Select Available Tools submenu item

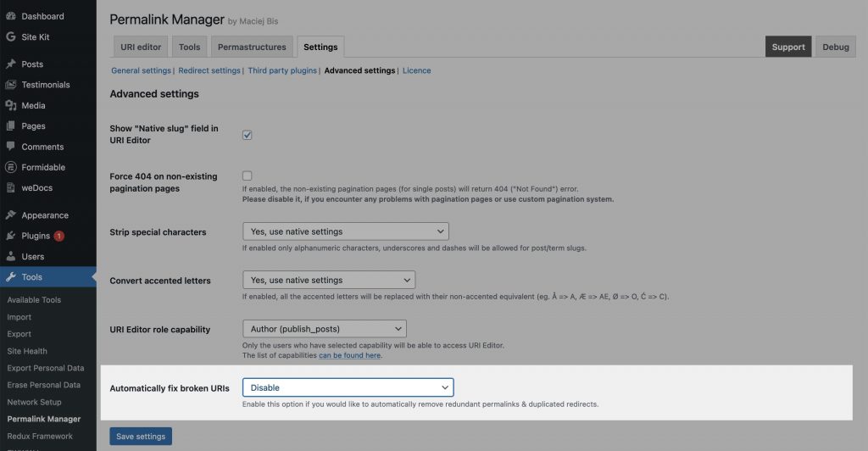[34, 299]
